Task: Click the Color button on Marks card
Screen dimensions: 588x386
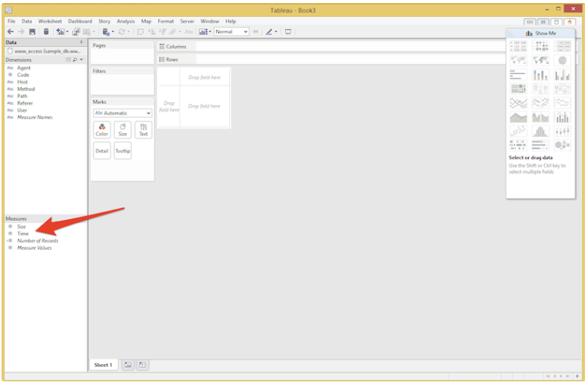Action: pos(101,129)
